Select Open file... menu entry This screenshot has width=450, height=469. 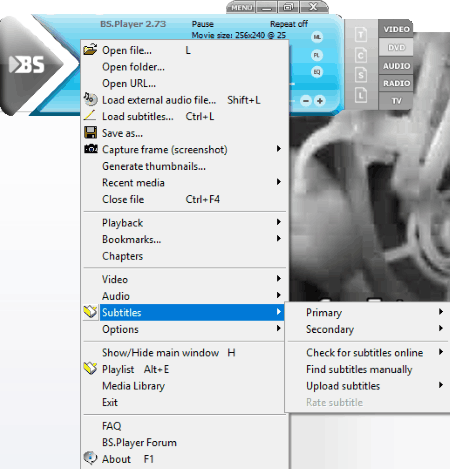pyautogui.click(x=185, y=50)
